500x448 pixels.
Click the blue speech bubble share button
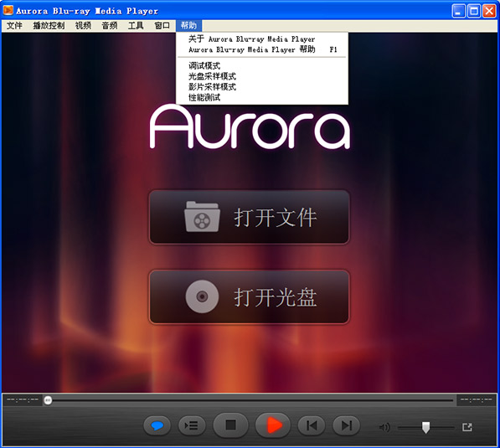point(157,425)
